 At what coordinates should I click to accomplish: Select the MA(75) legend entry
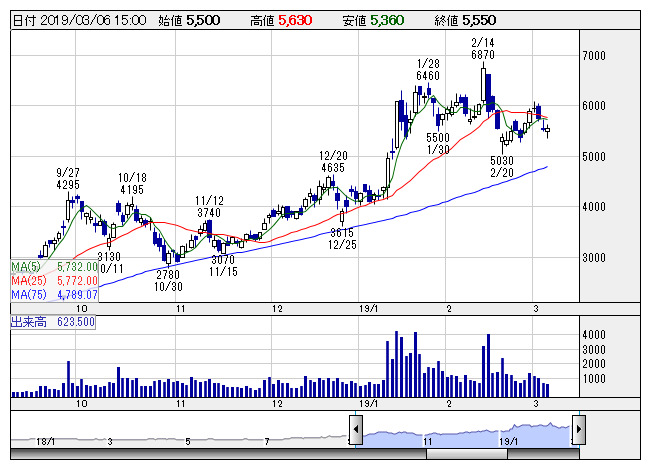(x=54, y=295)
